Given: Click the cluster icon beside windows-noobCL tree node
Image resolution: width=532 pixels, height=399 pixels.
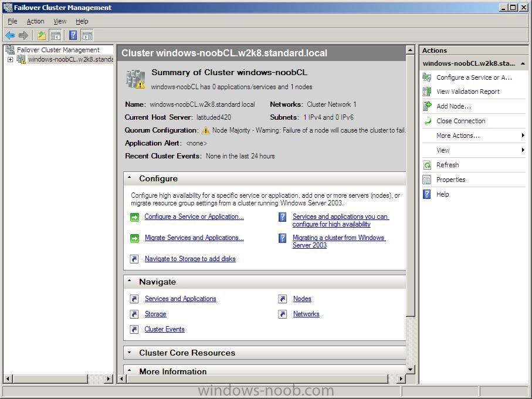Looking at the screenshot, I should [x=21, y=59].
